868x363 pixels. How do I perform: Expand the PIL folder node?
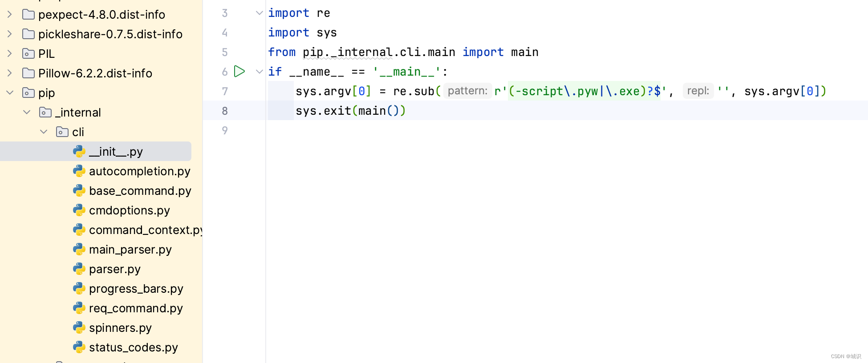point(10,54)
